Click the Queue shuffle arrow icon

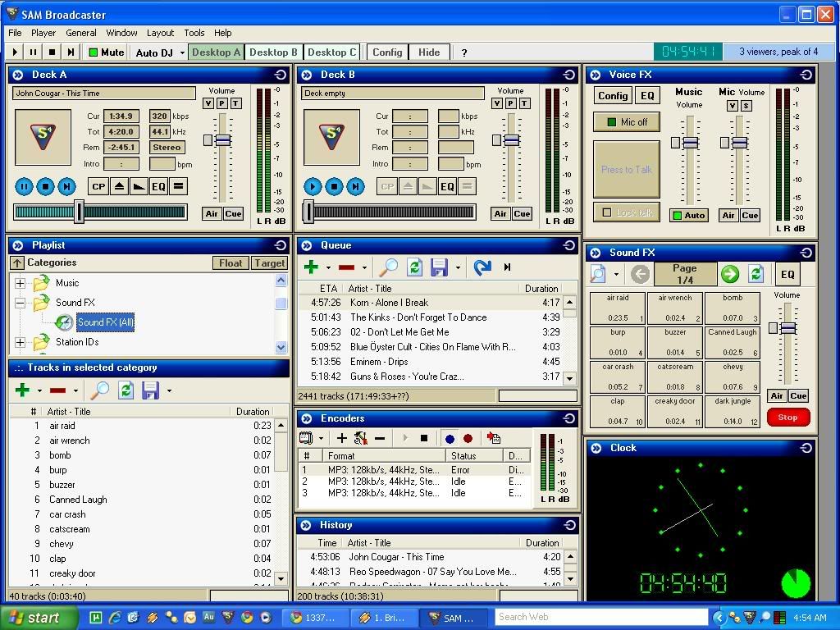click(482, 267)
